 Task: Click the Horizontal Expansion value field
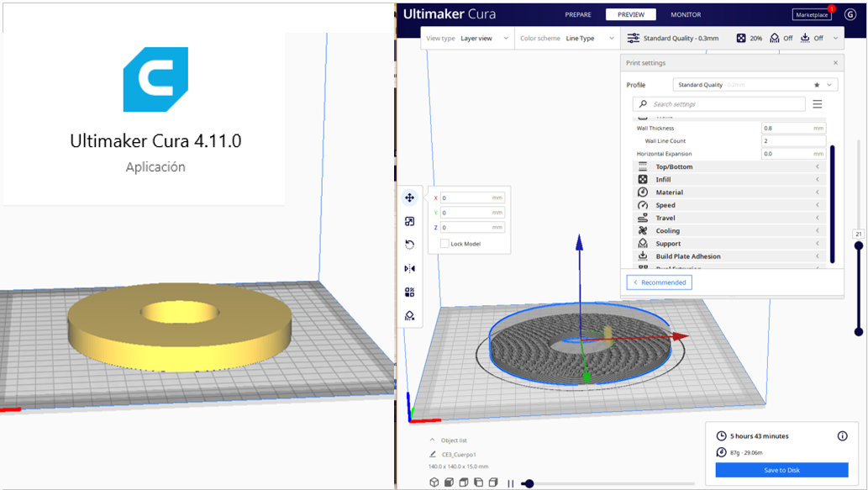pyautogui.click(x=793, y=153)
